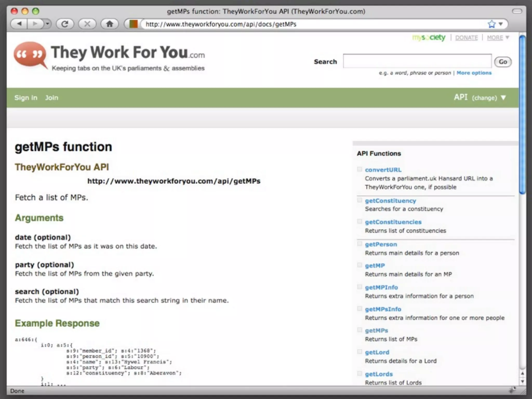Image resolution: width=532 pixels, height=399 pixels.
Task: Click the blue vertical scrollbar thumb
Action: tap(522, 114)
